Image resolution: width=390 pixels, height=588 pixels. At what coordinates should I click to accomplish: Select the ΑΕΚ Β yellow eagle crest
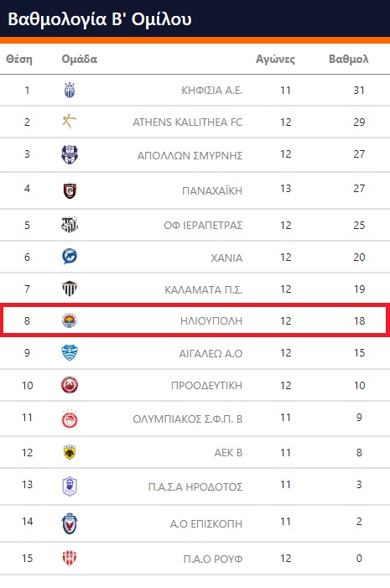(x=70, y=452)
